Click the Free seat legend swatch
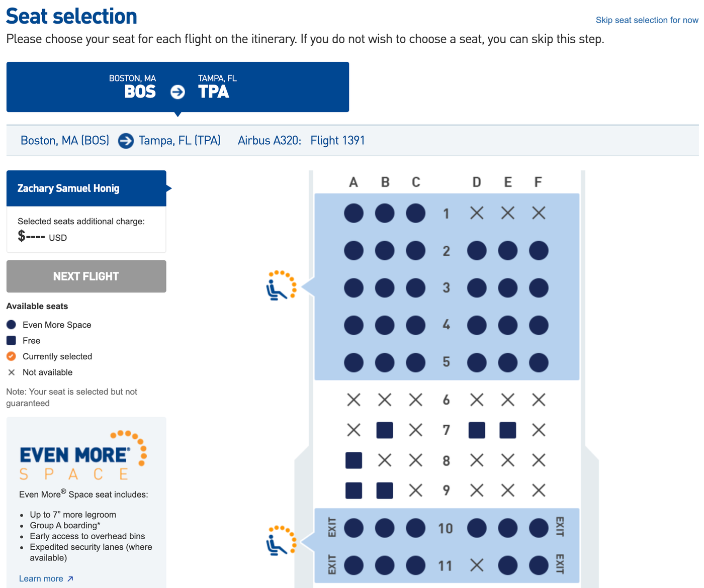The width and height of the screenshot is (704, 588). [11, 340]
